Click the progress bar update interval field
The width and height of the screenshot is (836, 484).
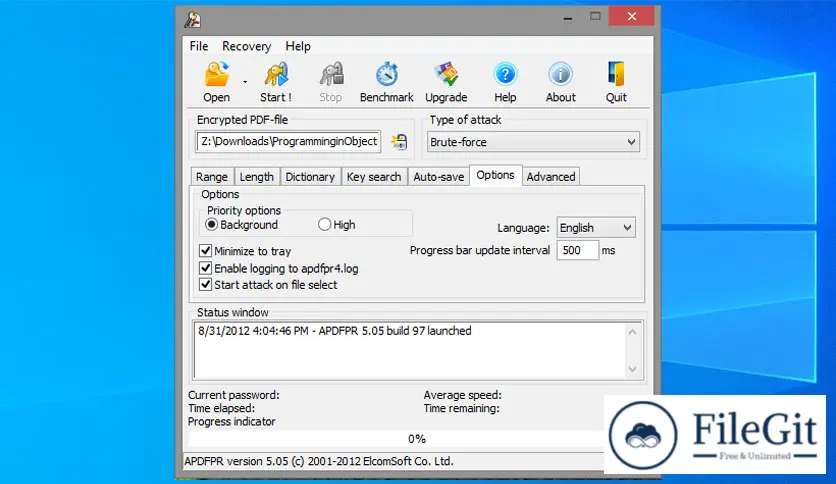tap(577, 250)
